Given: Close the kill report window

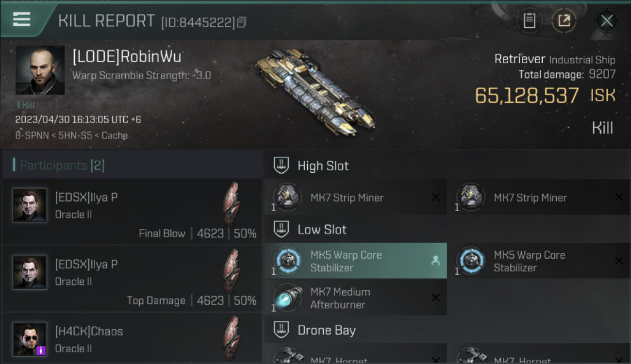Looking at the screenshot, I should coord(606,21).
